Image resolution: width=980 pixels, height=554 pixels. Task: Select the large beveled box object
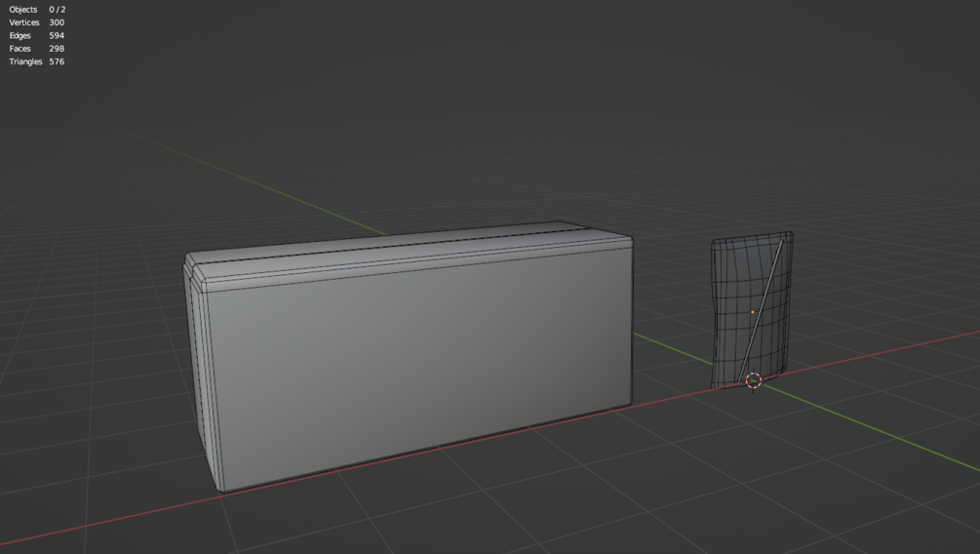[x=410, y=356]
